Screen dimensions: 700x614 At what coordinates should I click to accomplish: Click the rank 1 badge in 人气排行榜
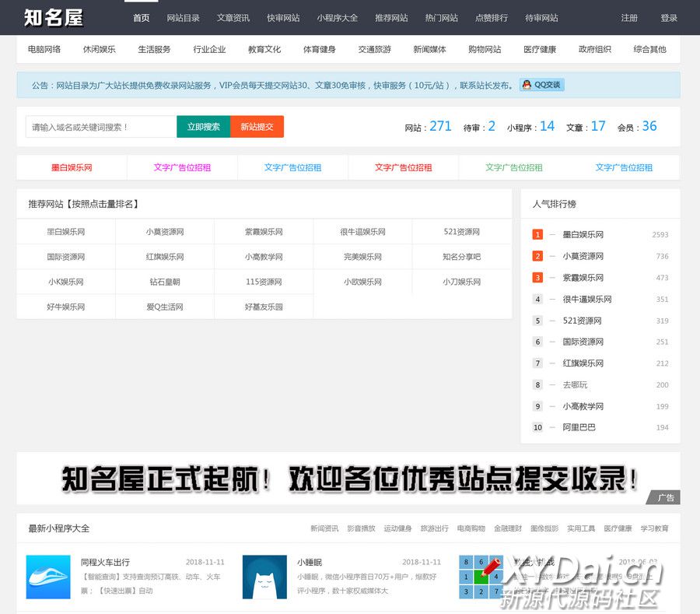tap(537, 234)
